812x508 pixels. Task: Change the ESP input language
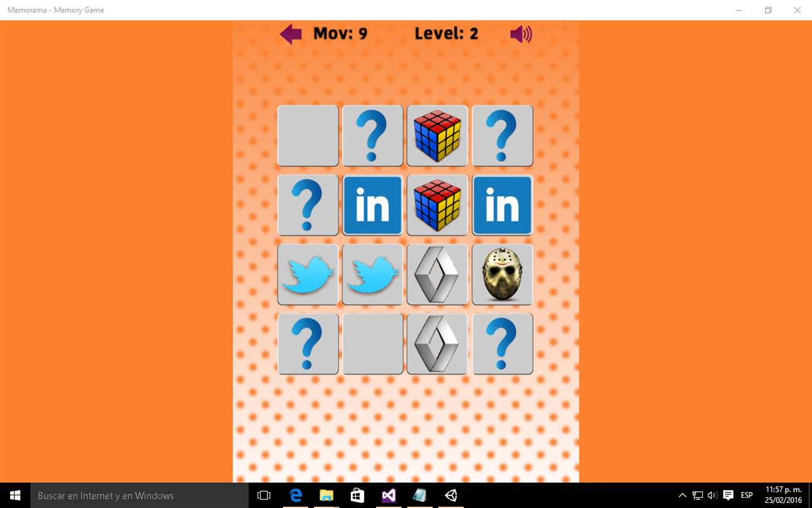pos(747,495)
